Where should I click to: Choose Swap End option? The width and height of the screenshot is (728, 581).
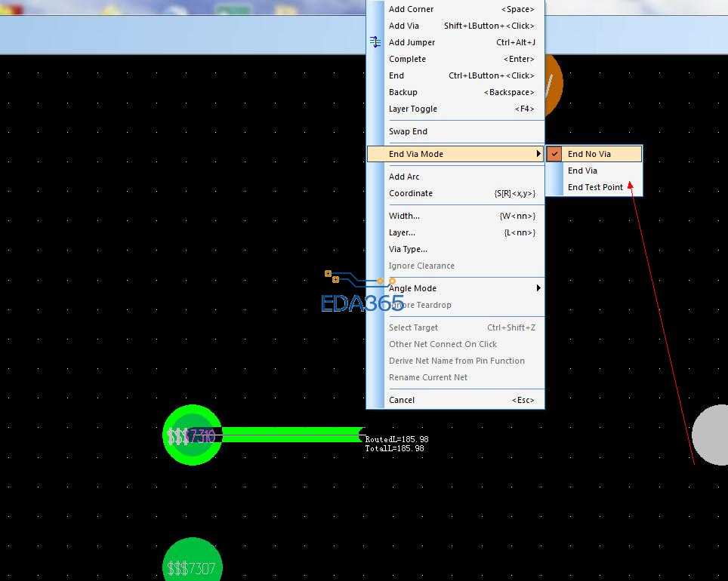pos(455,132)
